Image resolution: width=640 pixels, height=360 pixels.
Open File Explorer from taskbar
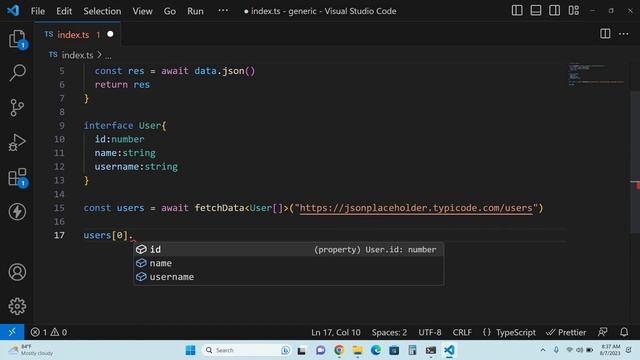click(x=358, y=350)
